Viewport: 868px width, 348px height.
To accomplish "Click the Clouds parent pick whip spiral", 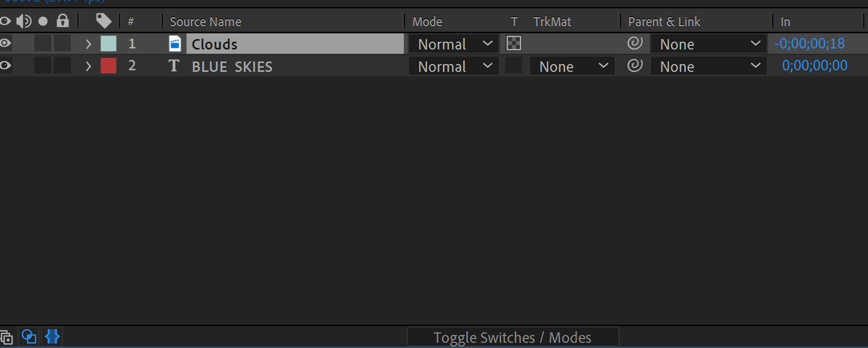I will [635, 43].
